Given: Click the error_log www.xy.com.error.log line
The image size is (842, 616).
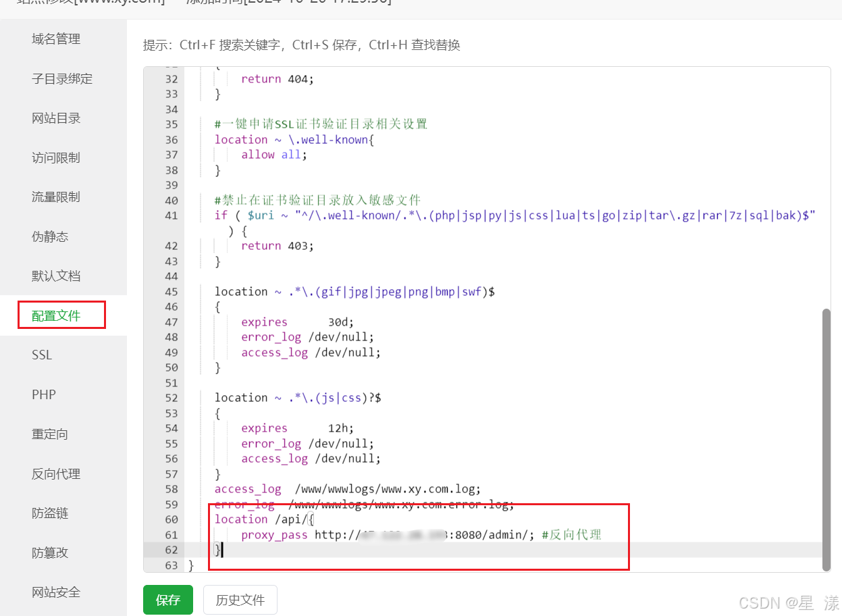Looking at the screenshot, I should (365, 505).
